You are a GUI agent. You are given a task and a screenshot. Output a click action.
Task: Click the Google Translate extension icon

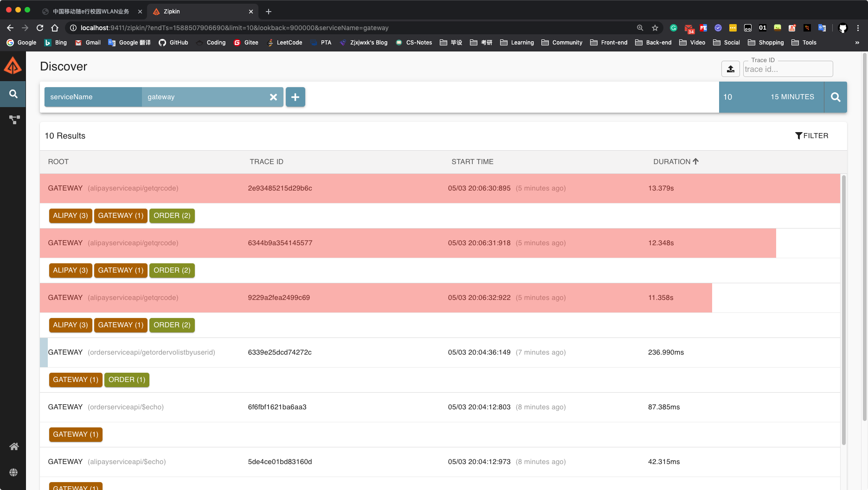[822, 28]
